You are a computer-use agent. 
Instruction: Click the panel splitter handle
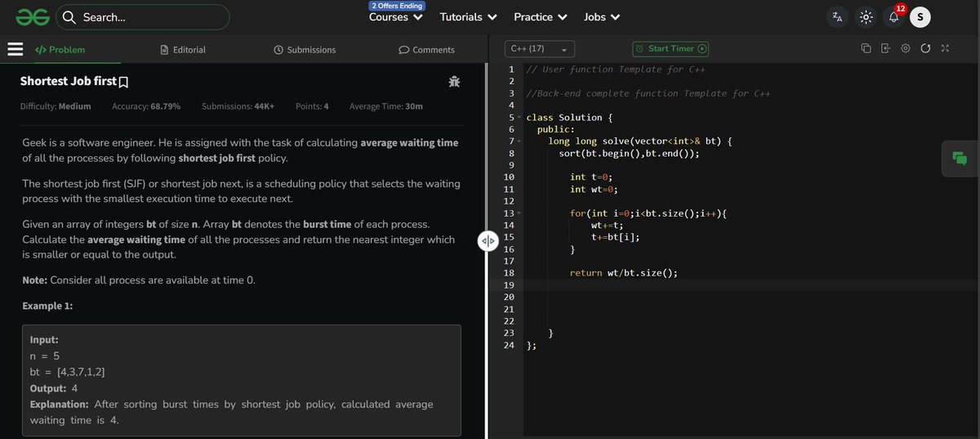pyautogui.click(x=487, y=241)
